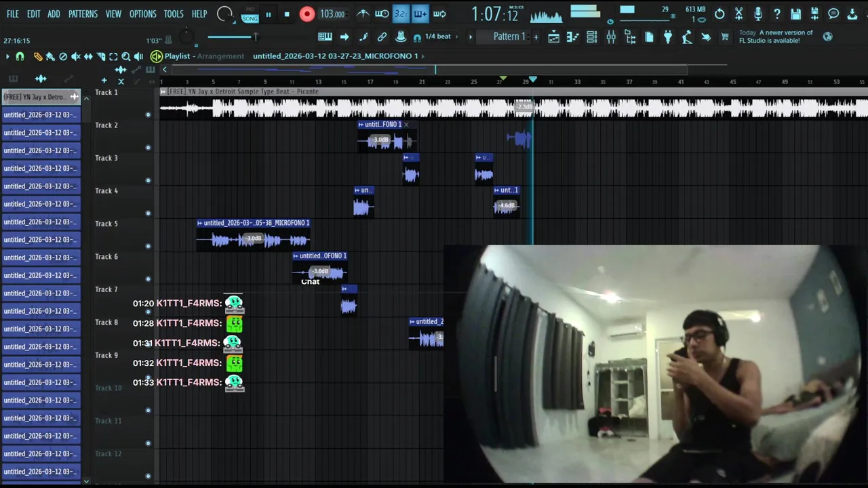
Task: Toggle playlist snap magnet icon
Action: pos(20,57)
